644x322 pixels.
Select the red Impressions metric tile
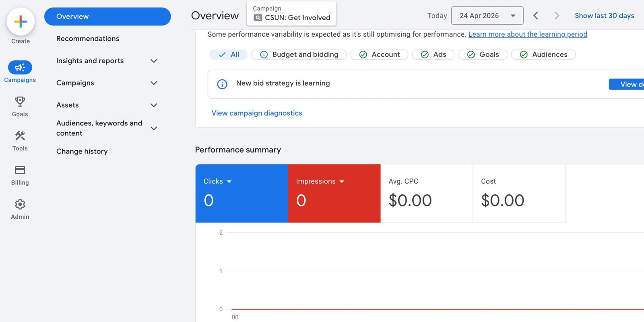point(334,193)
